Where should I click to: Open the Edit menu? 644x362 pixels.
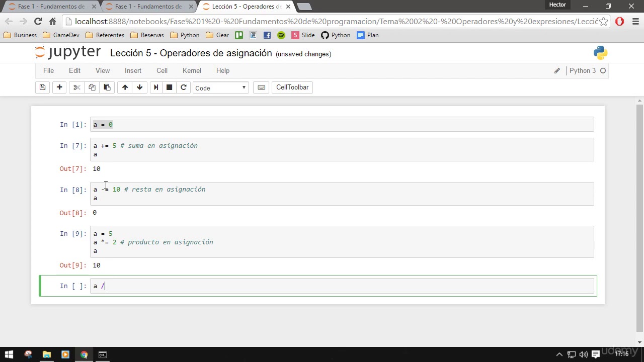tap(74, 71)
